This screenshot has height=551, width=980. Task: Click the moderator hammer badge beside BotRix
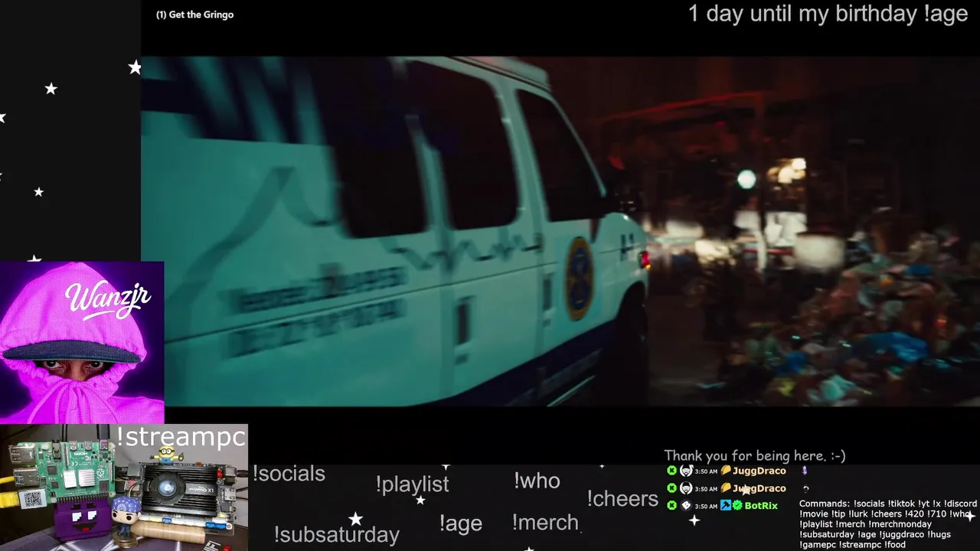coord(726,505)
